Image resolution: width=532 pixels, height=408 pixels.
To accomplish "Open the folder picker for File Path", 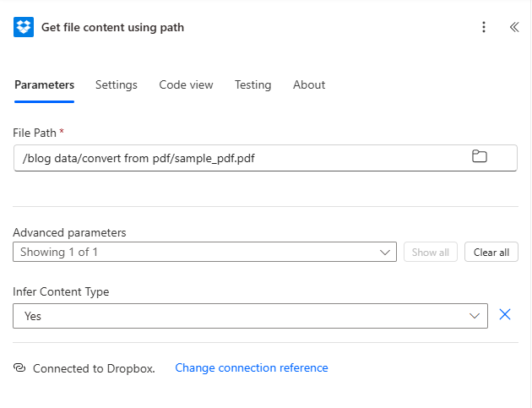I will 479,156.
